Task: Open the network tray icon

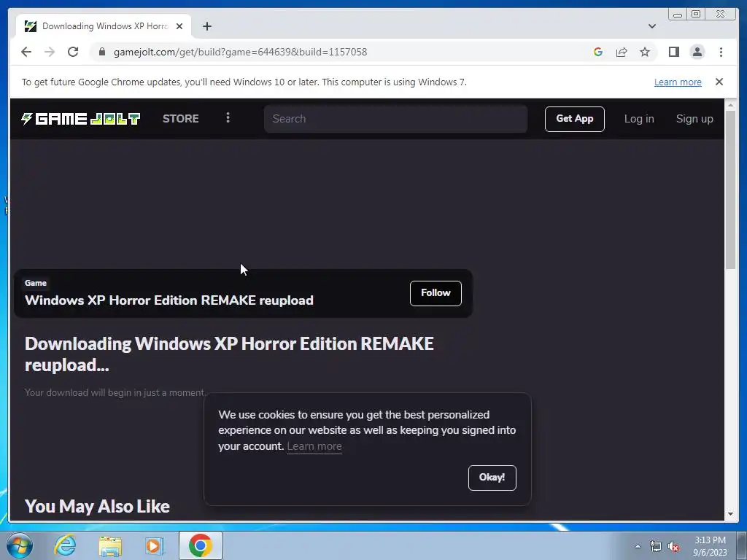Action: click(656, 547)
